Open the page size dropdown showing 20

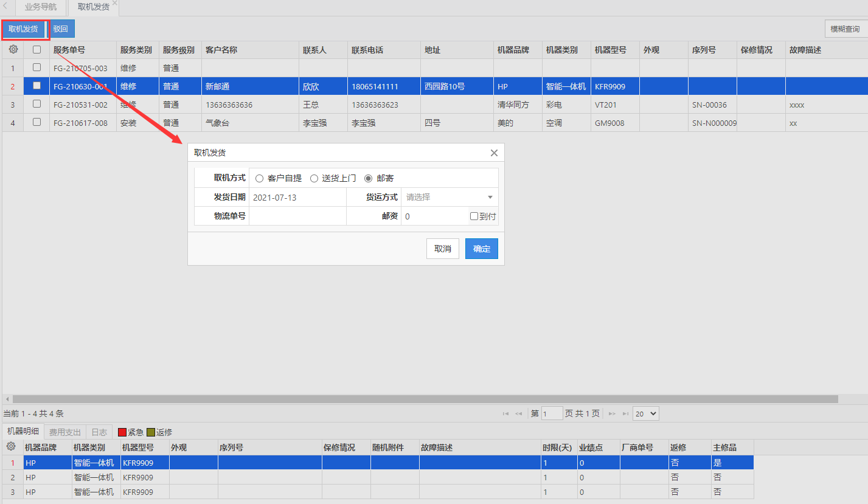click(646, 413)
